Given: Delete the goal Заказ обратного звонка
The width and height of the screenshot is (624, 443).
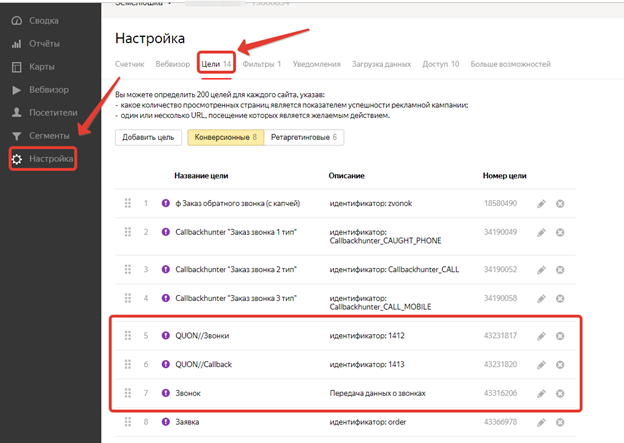Looking at the screenshot, I should click(560, 204).
